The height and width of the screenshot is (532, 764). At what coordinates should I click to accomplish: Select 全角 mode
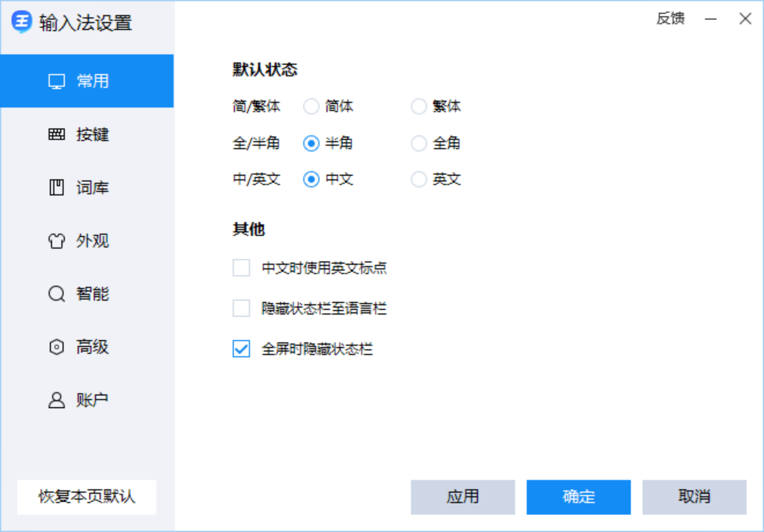418,143
